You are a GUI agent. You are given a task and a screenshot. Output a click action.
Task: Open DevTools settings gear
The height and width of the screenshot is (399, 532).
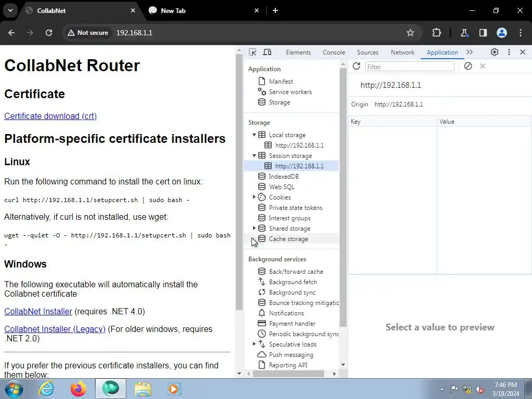coord(495,52)
